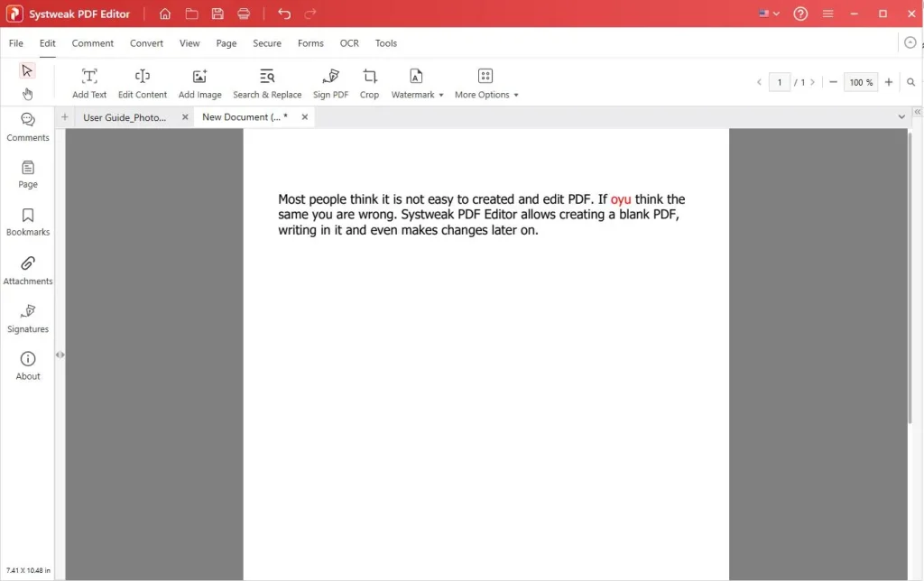Open the hamburger menu in title bar
The width and height of the screenshot is (924, 581).
tap(828, 14)
